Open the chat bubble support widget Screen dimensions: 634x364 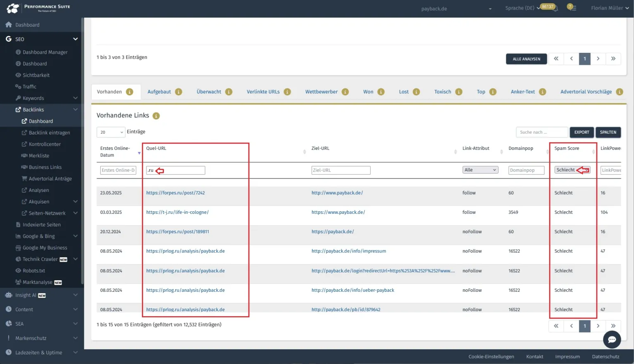click(x=612, y=340)
